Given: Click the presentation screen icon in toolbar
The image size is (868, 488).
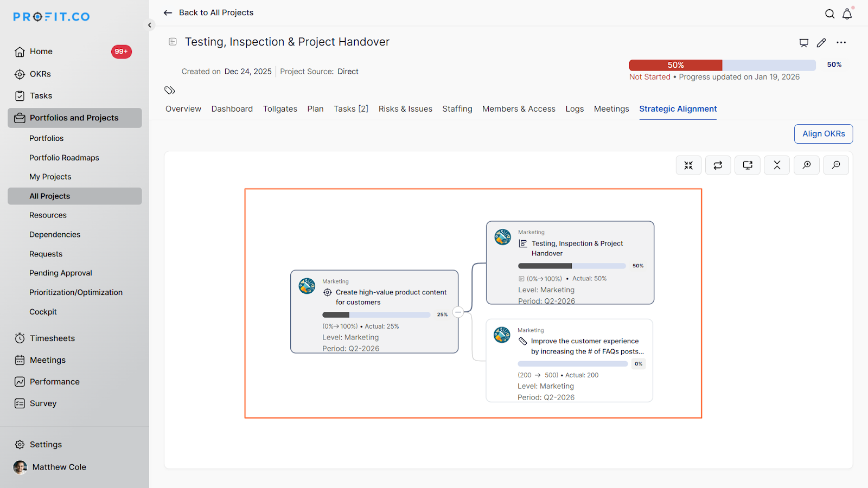Looking at the screenshot, I should pyautogui.click(x=748, y=165).
